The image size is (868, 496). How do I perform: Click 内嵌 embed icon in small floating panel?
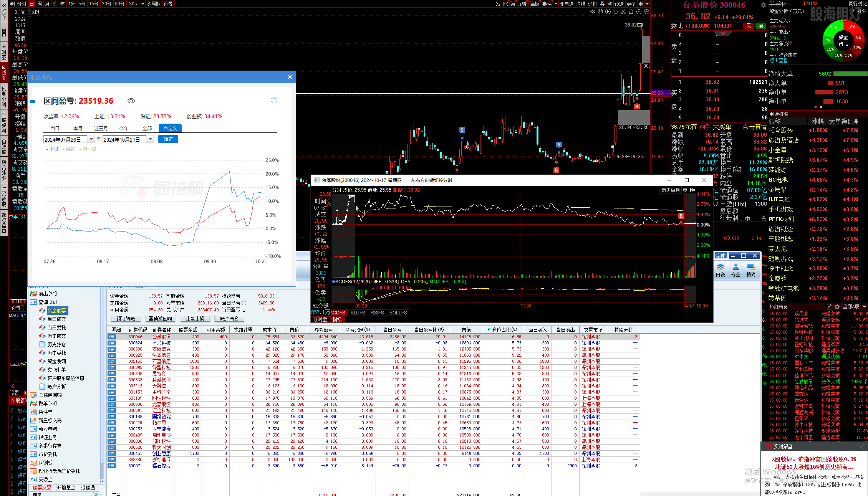pyautogui.click(x=721, y=270)
